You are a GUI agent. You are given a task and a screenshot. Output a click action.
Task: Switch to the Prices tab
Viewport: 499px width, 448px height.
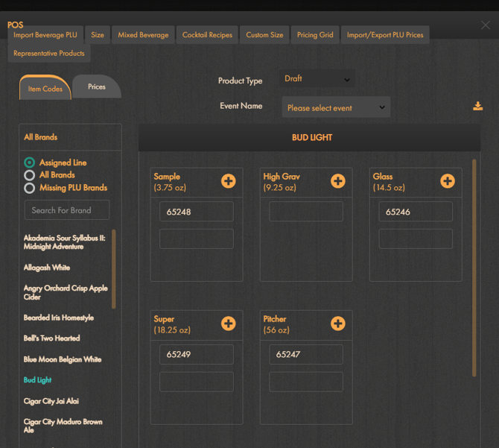coord(97,86)
